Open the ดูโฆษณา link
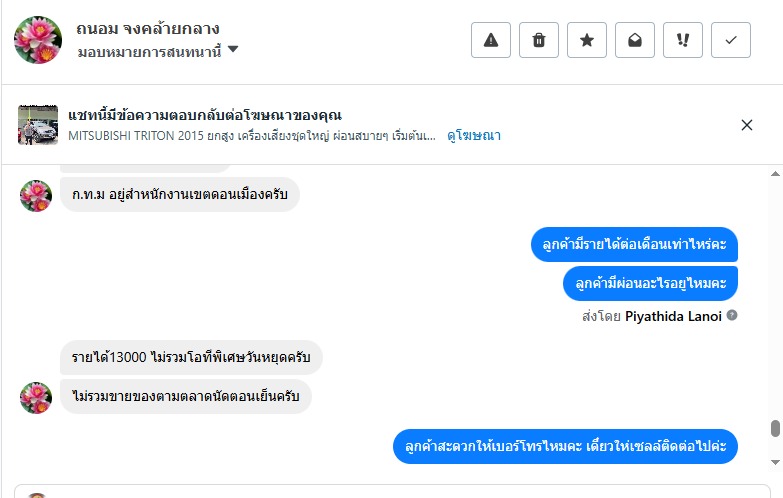This screenshot has height=498, width=783. pos(474,134)
